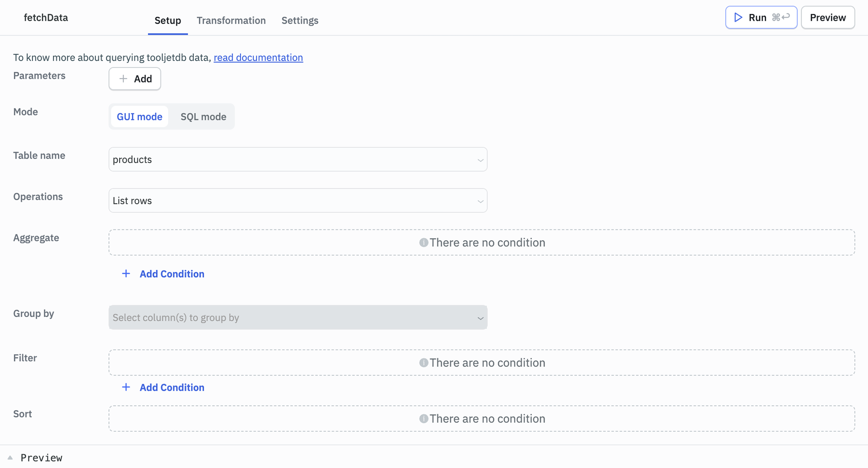The height and width of the screenshot is (468, 868).
Task: Click the info icon in the Filter box
Action: pos(423,362)
